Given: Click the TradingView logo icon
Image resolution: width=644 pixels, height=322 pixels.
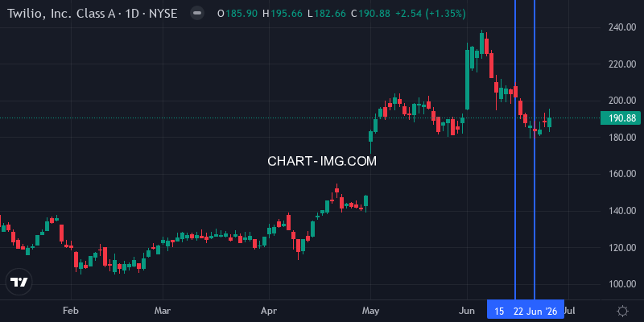Looking at the screenshot, I should click(x=19, y=283).
